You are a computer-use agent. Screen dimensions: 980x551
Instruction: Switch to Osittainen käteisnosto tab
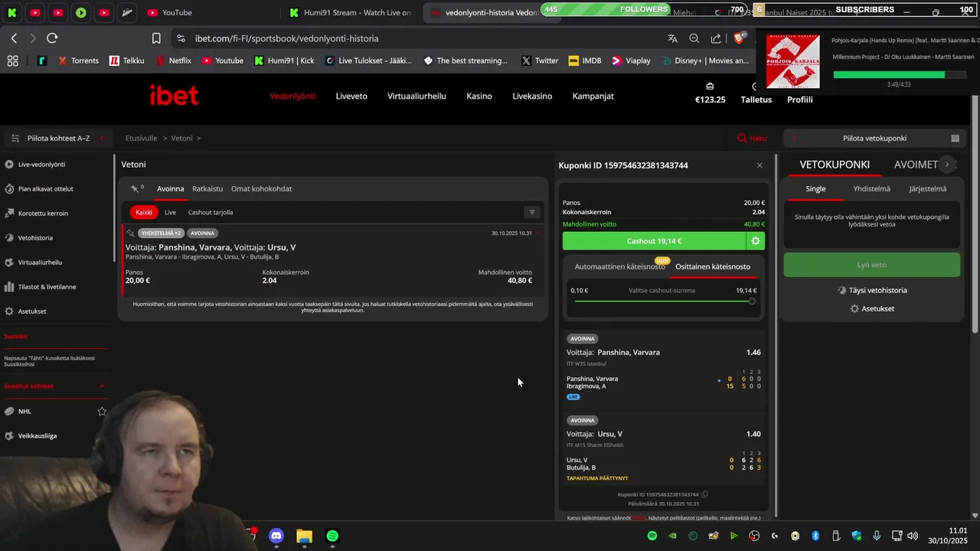pos(713,266)
